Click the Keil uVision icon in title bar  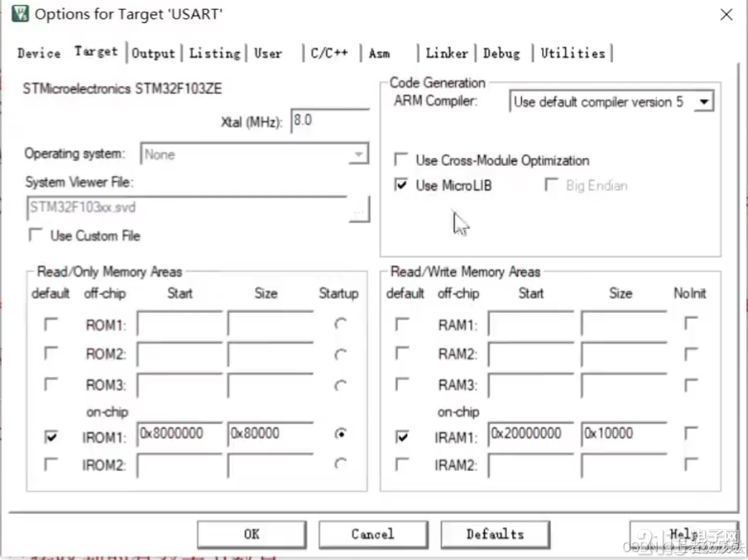[20, 14]
